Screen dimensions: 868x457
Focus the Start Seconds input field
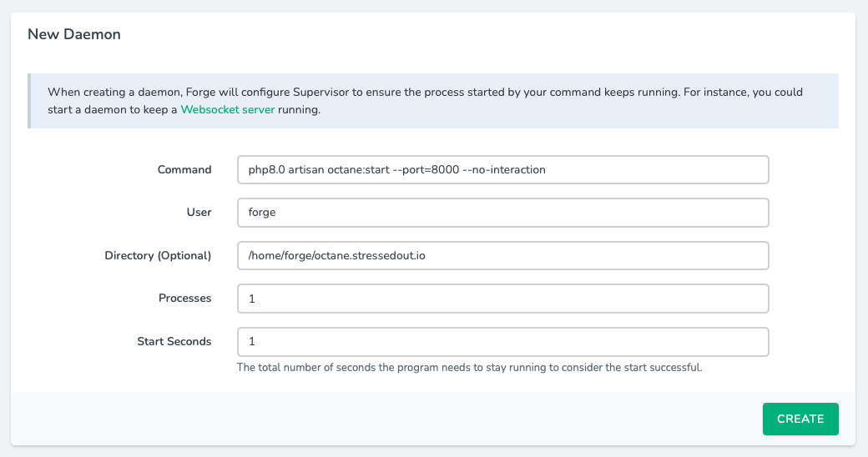(x=502, y=341)
